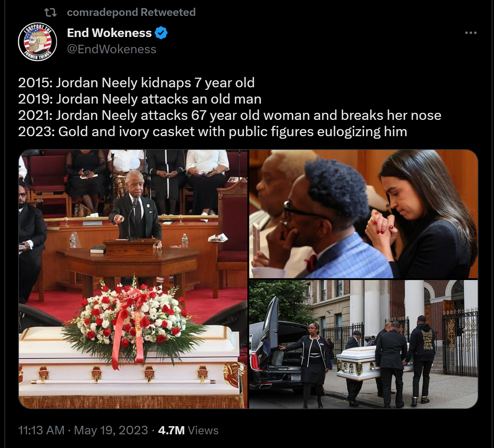The height and width of the screenshot is (448, 494).
Task: Click the blue verified badge icon
Action: coord(161,33)
